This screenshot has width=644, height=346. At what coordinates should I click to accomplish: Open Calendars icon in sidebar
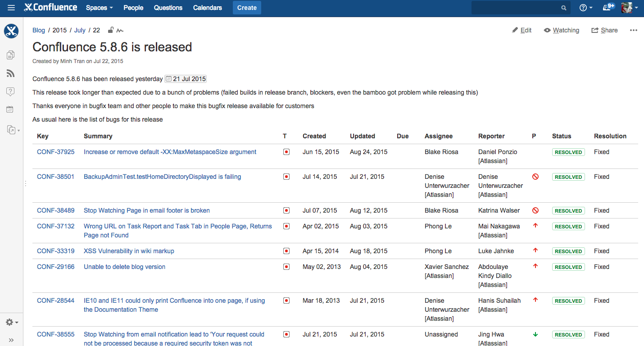(10, 109)
